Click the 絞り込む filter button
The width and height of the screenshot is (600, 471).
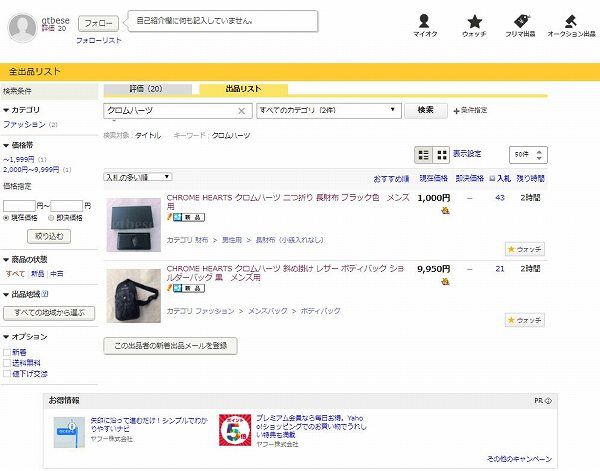[49, 236]
